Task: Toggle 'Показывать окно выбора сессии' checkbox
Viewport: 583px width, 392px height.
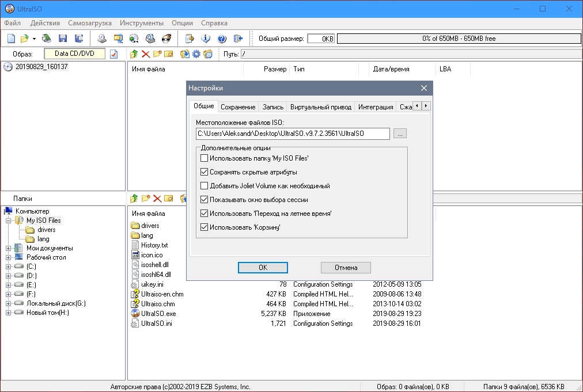Action: tap(204, 200)
